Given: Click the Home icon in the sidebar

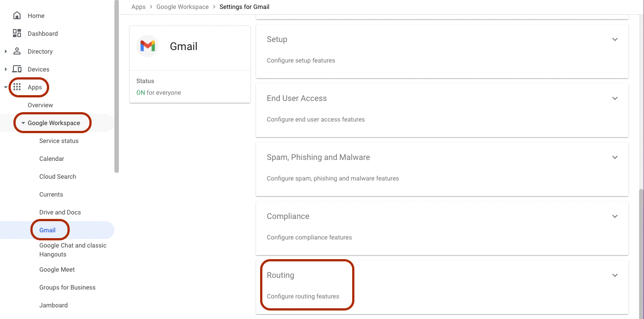Looking at the screenshot, I should 16,15.
